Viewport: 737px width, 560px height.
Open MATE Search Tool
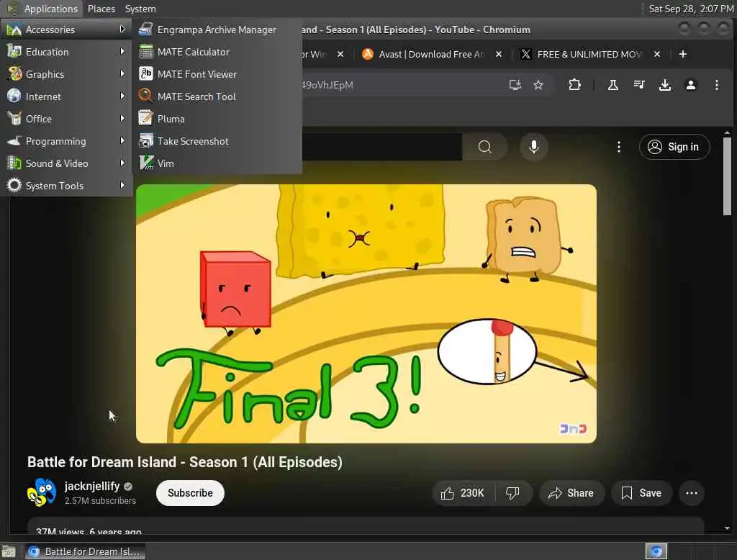217,96
